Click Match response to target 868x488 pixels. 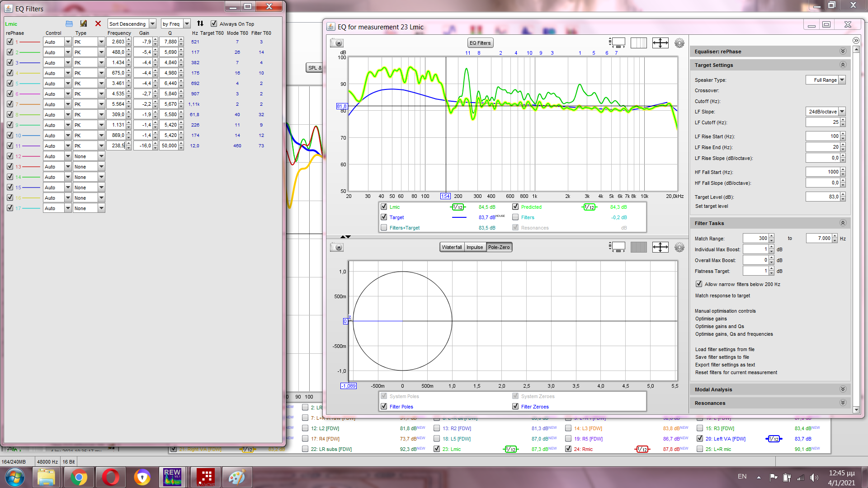722,296
